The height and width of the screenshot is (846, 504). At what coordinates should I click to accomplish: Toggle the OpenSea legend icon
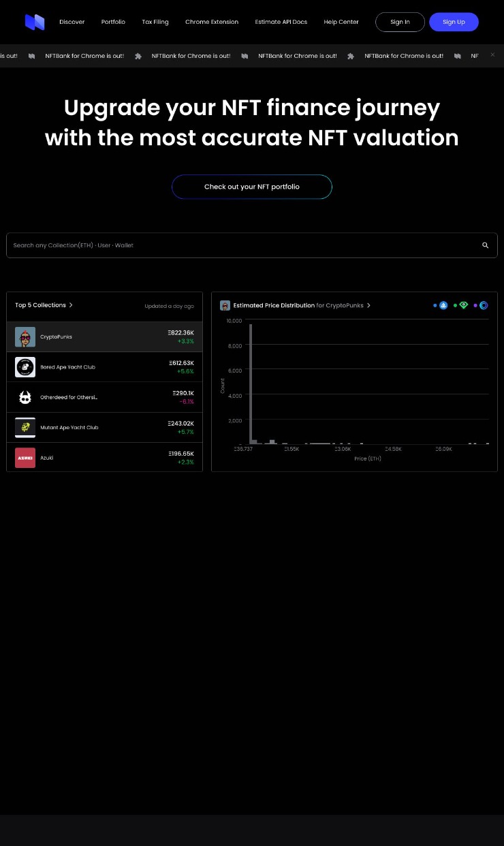point(443,305)
